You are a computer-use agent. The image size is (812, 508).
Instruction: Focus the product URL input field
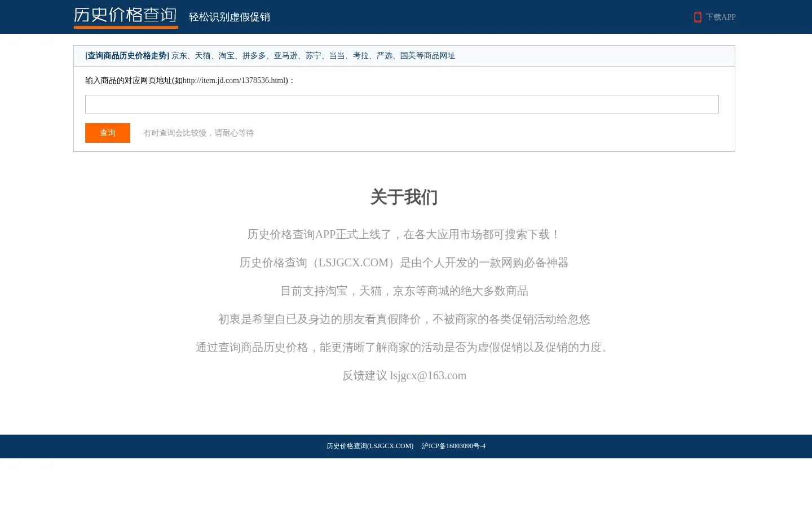coord(402,104)
